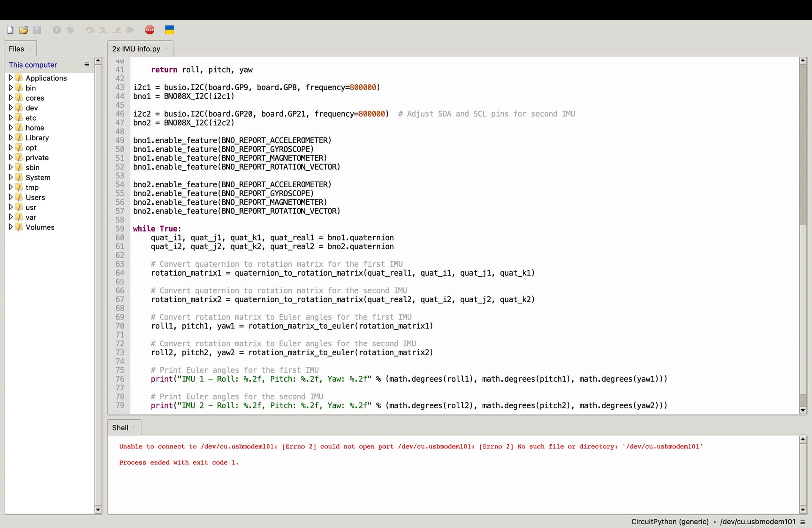Close the Shell tab with its x

(x=134, y=428)
